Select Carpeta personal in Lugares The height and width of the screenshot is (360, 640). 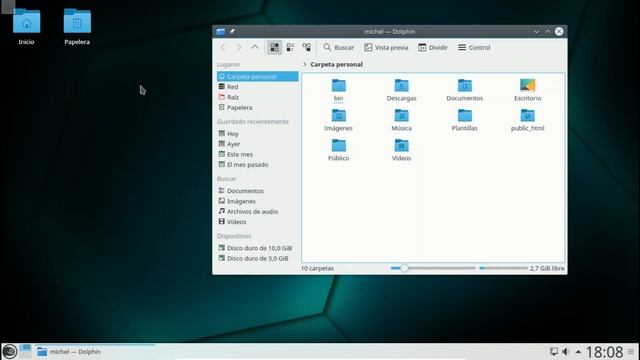(x=258, y=76)
